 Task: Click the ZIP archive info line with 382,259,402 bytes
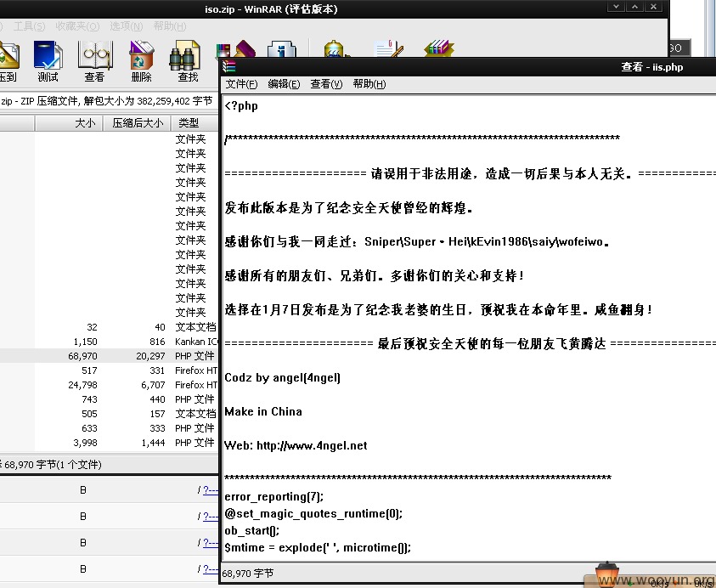coord(107,101)
